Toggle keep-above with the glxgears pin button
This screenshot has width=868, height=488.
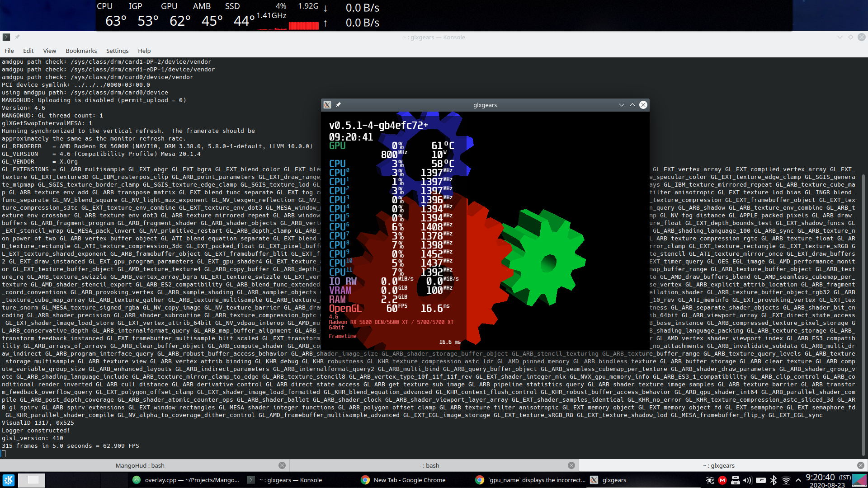[338, 105]
